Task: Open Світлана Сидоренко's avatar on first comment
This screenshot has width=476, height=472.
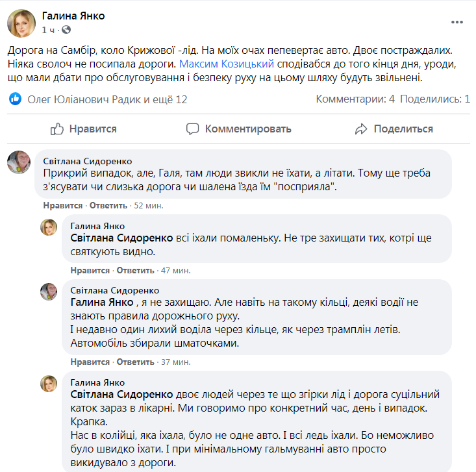Action: tap(19, 162)
